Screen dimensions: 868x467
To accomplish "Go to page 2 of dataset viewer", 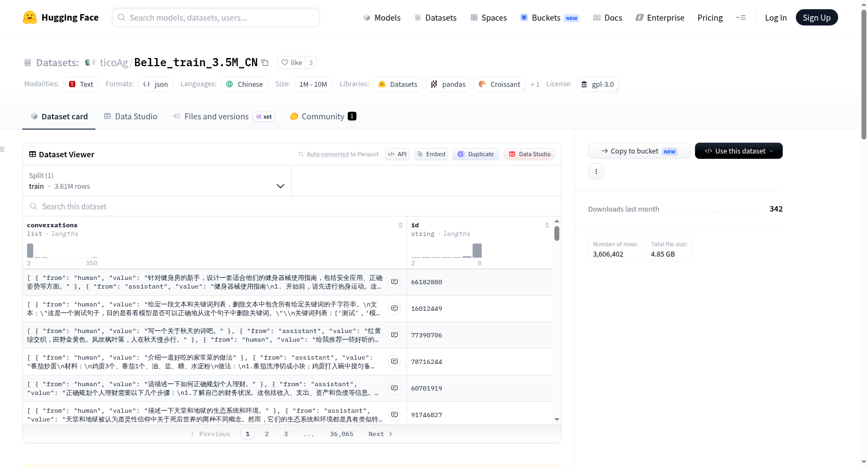I will click(x=267, y=434).
